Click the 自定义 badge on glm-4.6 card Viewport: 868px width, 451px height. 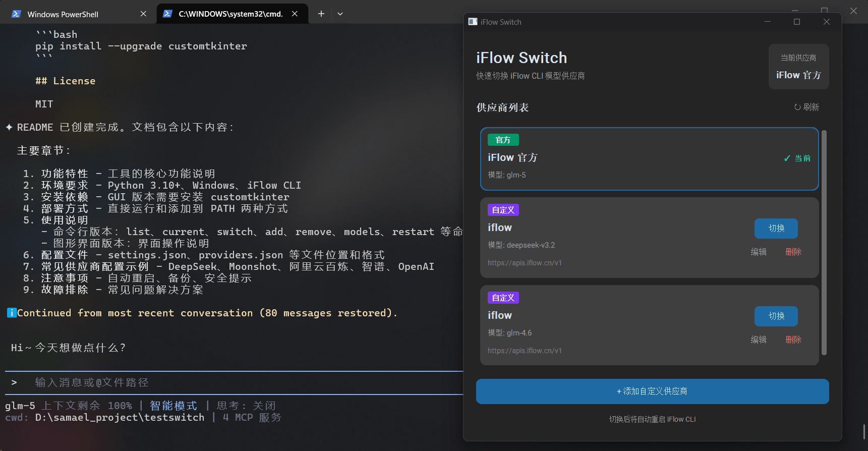(503, 298)
